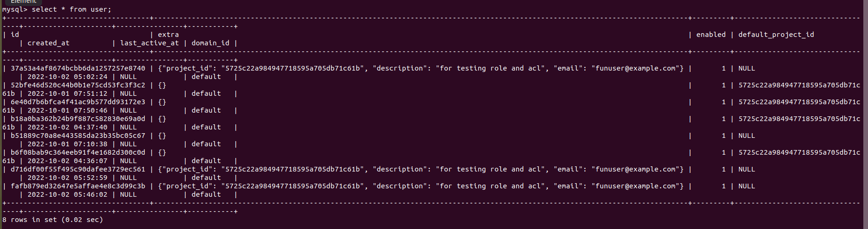Click the "select * from user;" command
The image size is (868, 229).
pyautogui.click(x=71, y=9)
